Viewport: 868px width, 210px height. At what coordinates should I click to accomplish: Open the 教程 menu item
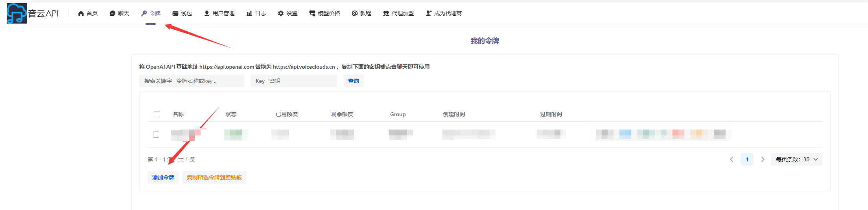(x=361, y=13)
